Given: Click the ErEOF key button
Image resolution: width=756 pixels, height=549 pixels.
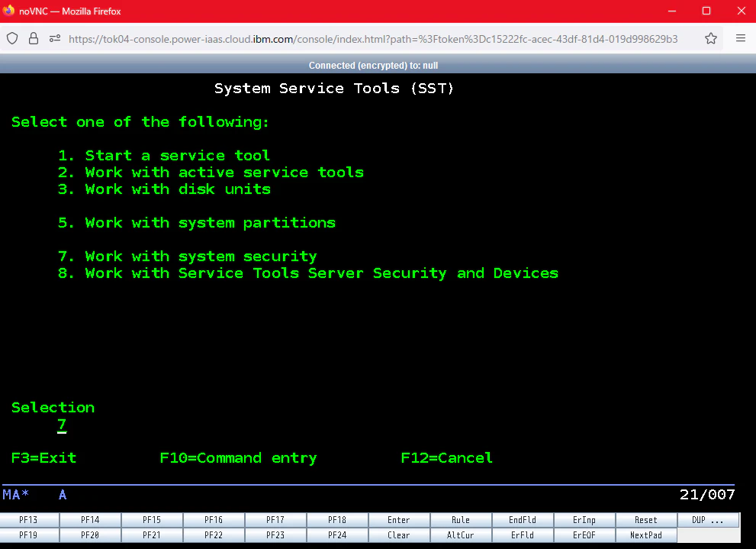Looking at the screenshot, I should 584,535.
